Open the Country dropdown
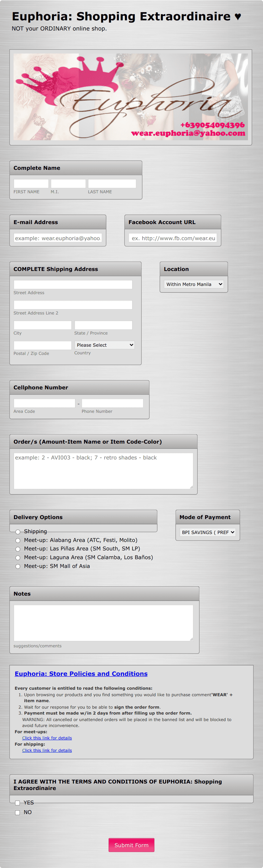Screen dimensions: 263x868 pos(105,345)
